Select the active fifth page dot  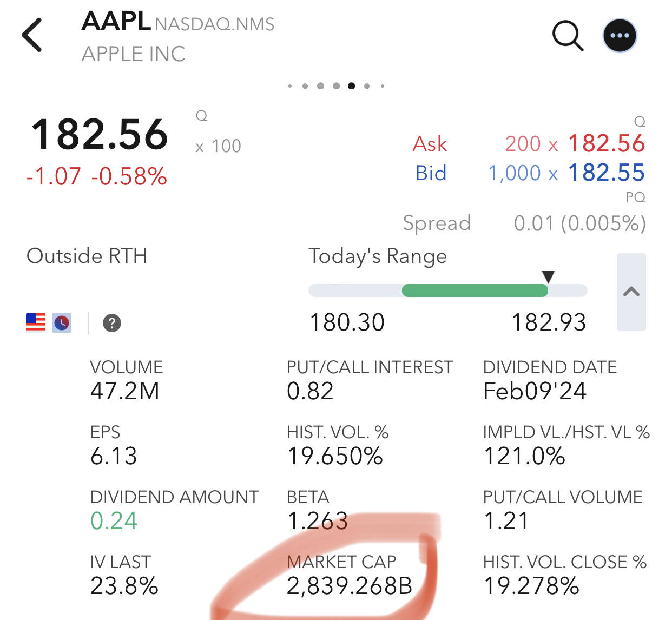tap(352, 85)
